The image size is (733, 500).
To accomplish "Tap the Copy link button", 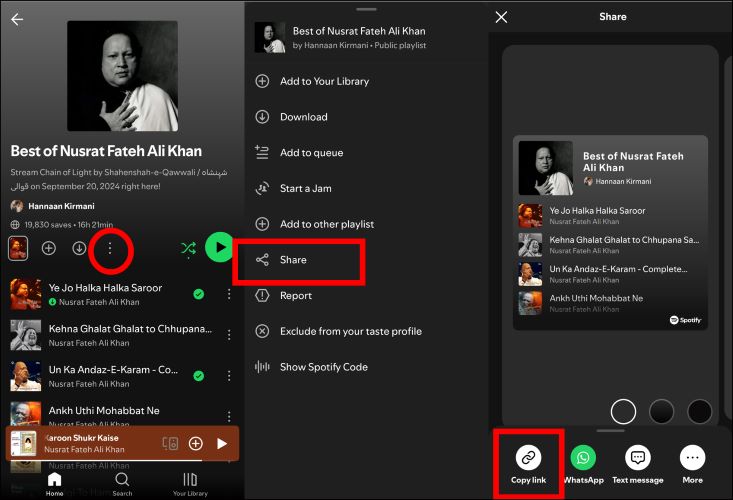I will pos(528,464).
